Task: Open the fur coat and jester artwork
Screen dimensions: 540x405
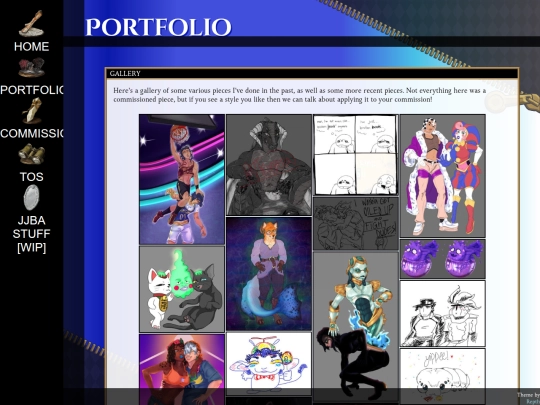Action: (x=443, y=176)
